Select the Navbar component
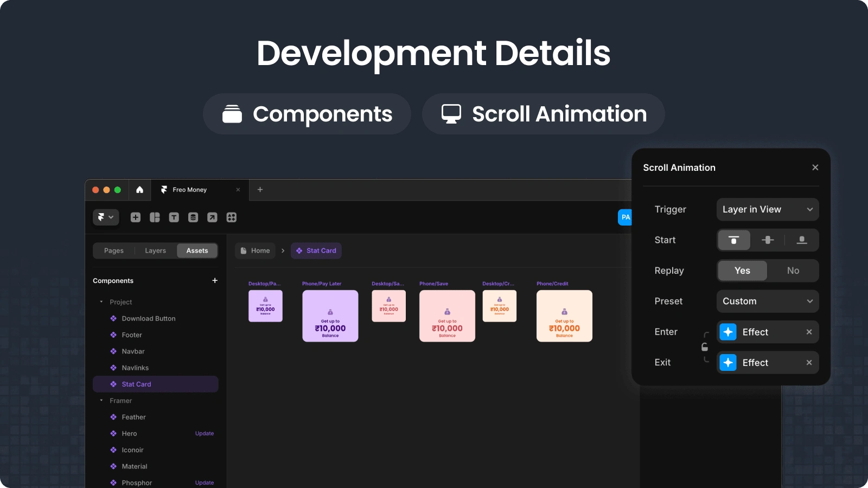 pos(156,351)
